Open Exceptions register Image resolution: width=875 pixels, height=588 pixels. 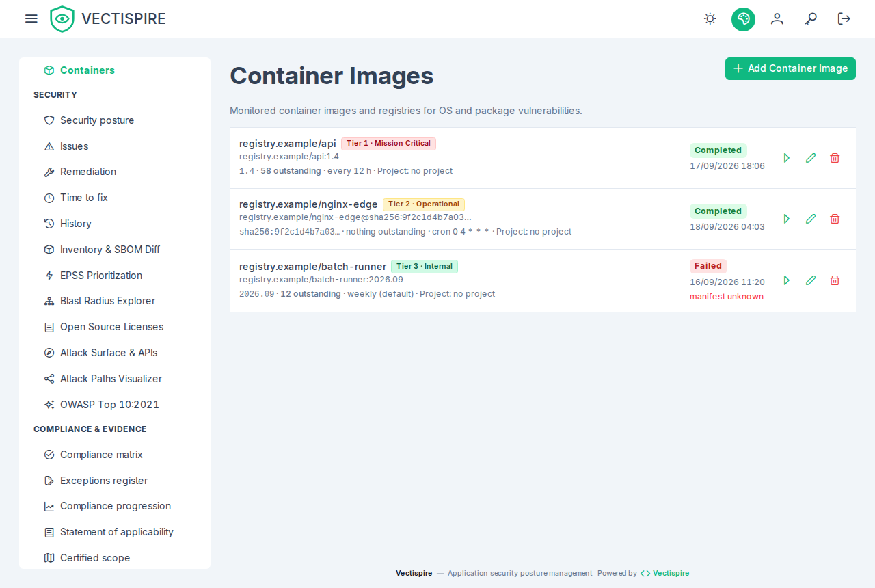(115, 481)
